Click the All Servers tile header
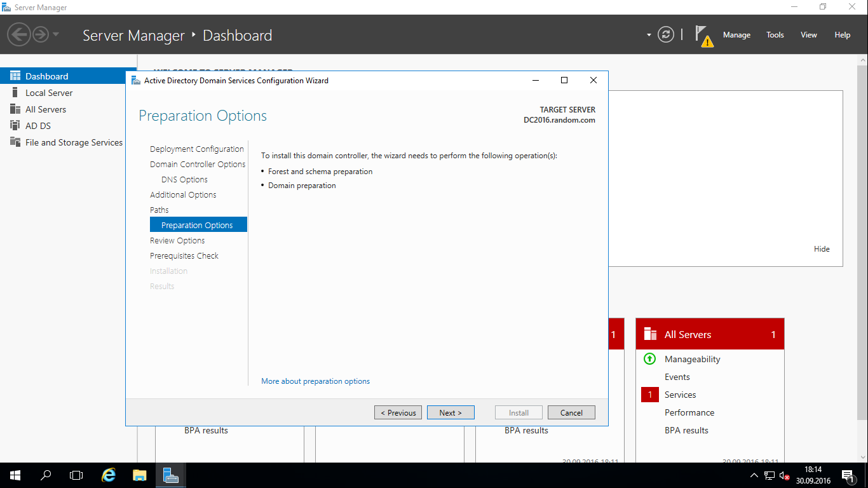Image resolution: width=868 pixels, height=488 pixels. pyautogui.click(x=710, y=334)
